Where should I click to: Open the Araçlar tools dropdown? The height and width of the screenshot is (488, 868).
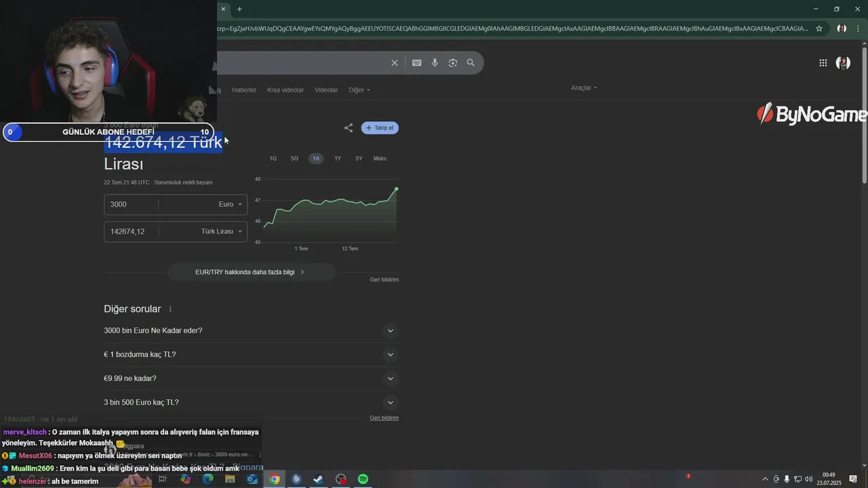point(584,88)
